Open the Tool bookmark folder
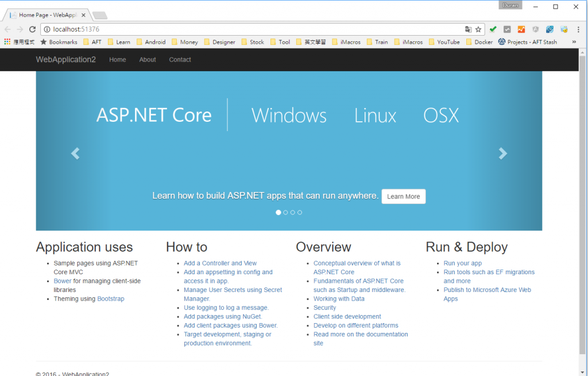The width and height of the screenshot is (588, 376). pyautogui.click(x=280, y=42)
